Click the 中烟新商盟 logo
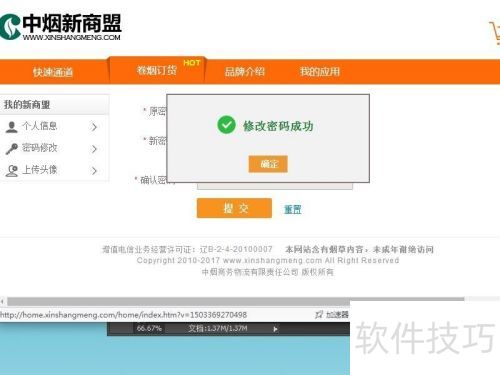This screenshot has width=500, height=375. (x=60, y=27)
